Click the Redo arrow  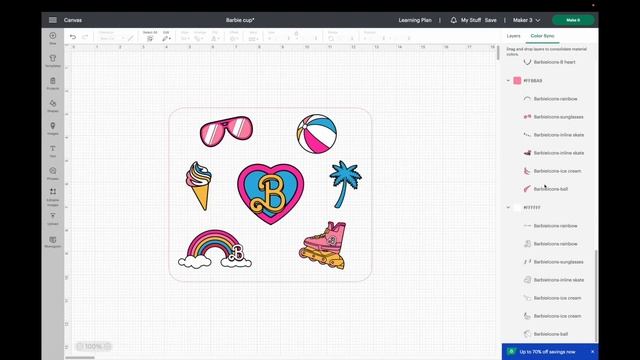click(x=85, y=37)
